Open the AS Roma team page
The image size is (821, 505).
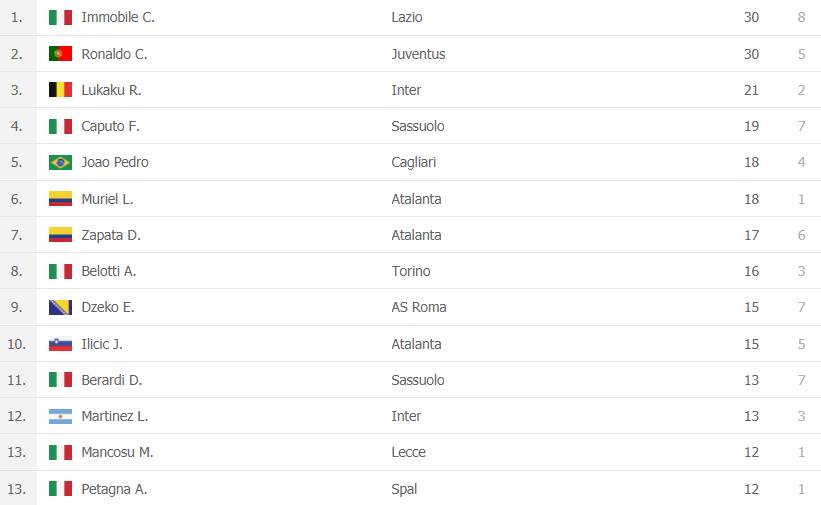(x=418, y=307)
